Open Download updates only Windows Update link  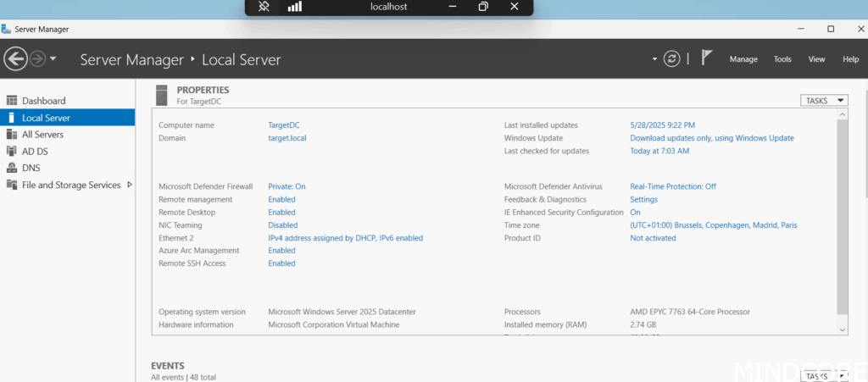tap(712, 138)
